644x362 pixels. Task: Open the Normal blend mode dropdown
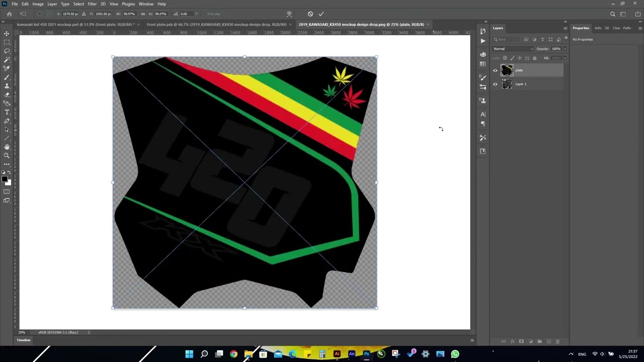513,49
